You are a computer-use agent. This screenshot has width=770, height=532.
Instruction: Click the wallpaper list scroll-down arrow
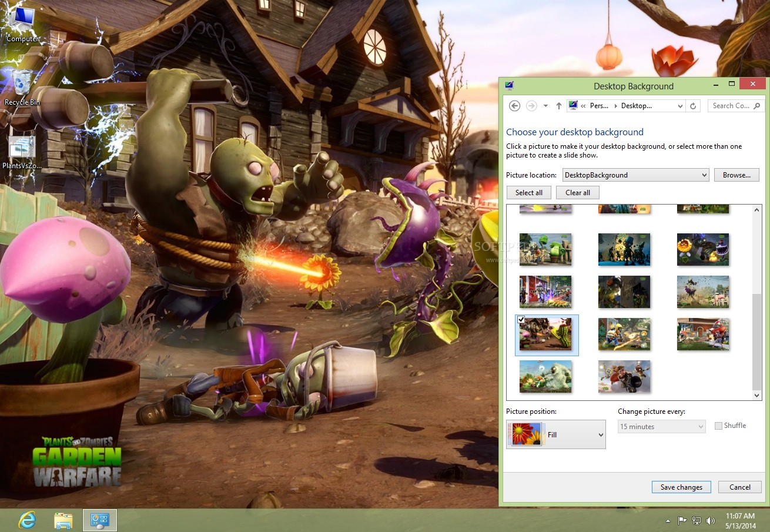757,396
